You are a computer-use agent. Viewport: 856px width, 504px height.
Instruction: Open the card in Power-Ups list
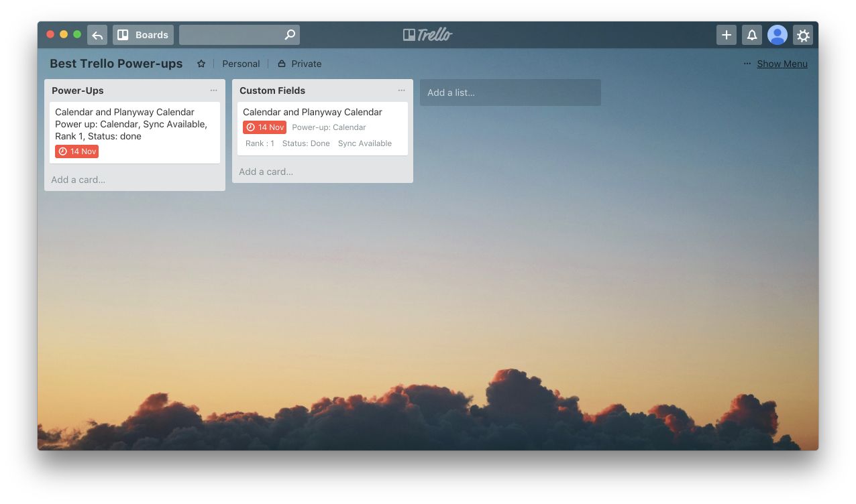[x=134, y=124]
